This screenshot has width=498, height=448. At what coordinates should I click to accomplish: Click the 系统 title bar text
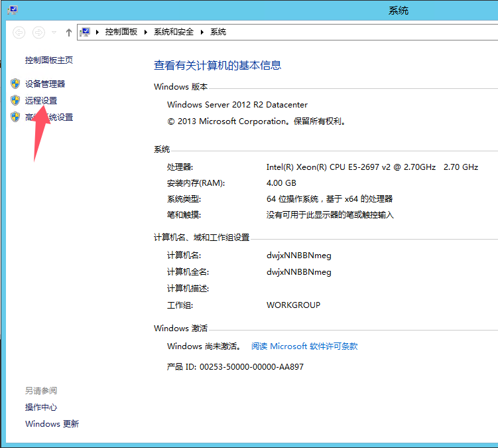click(x=399, y=11)
